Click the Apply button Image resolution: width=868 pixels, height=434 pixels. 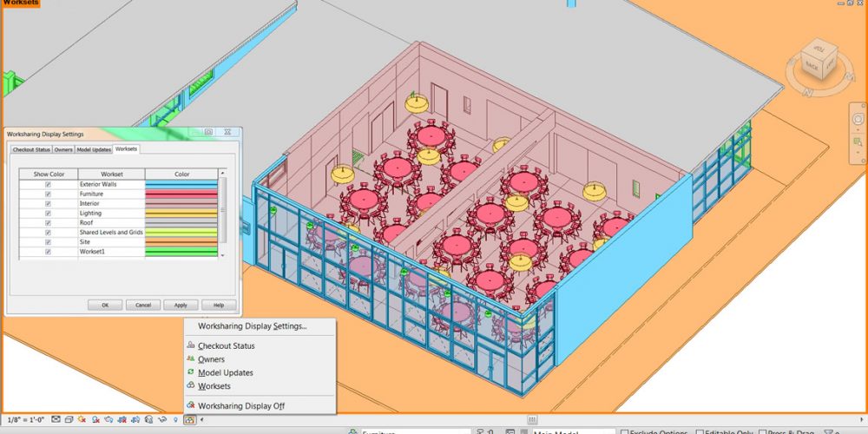tap(181, 305)
